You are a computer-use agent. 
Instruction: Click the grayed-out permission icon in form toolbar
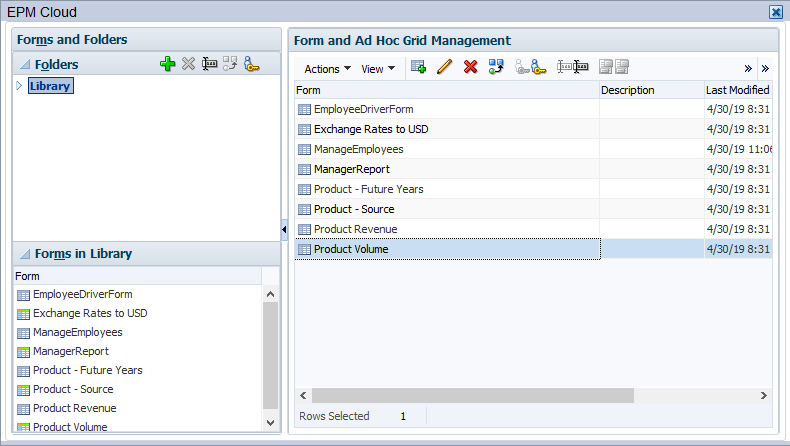[x=522, y=67]
